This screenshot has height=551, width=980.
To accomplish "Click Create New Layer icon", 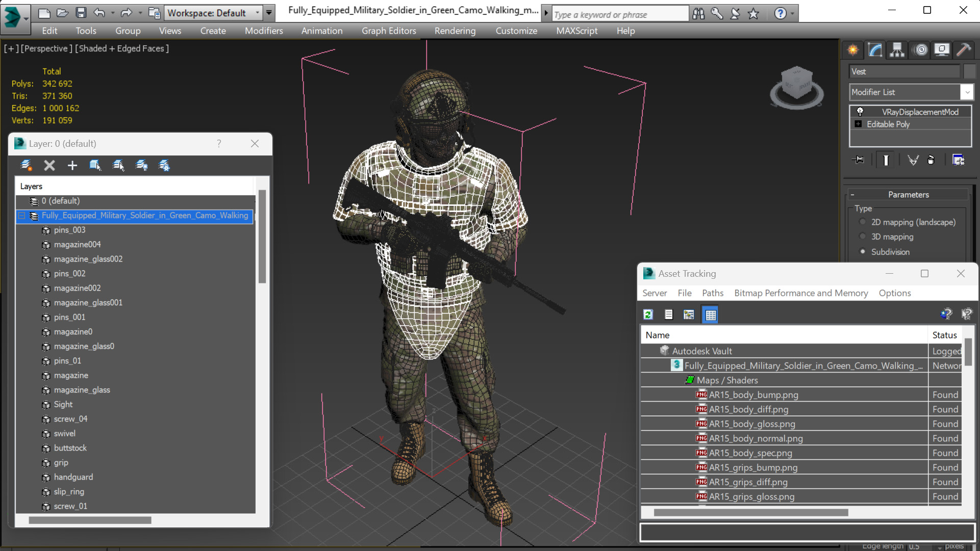I will pyautogui.click(x=26, y=165).
